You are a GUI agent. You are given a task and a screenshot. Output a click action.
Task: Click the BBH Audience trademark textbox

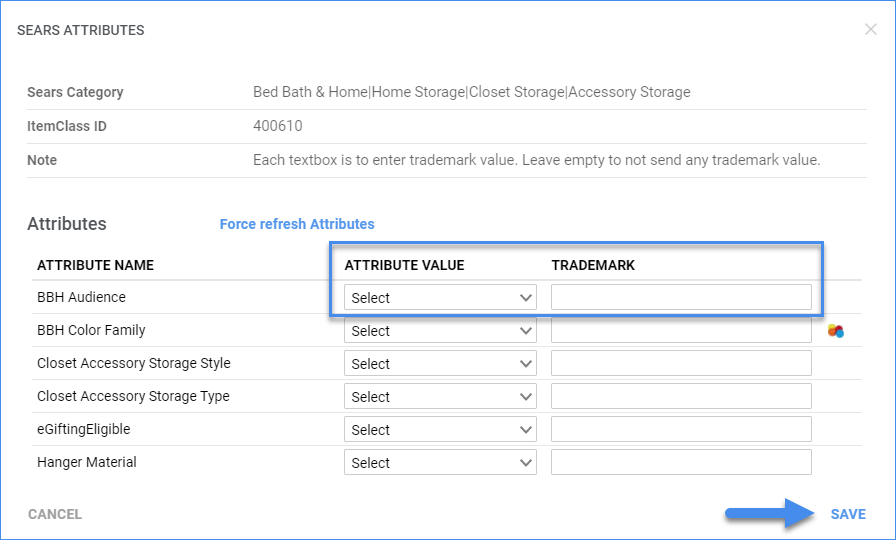(x=681, y=297)
